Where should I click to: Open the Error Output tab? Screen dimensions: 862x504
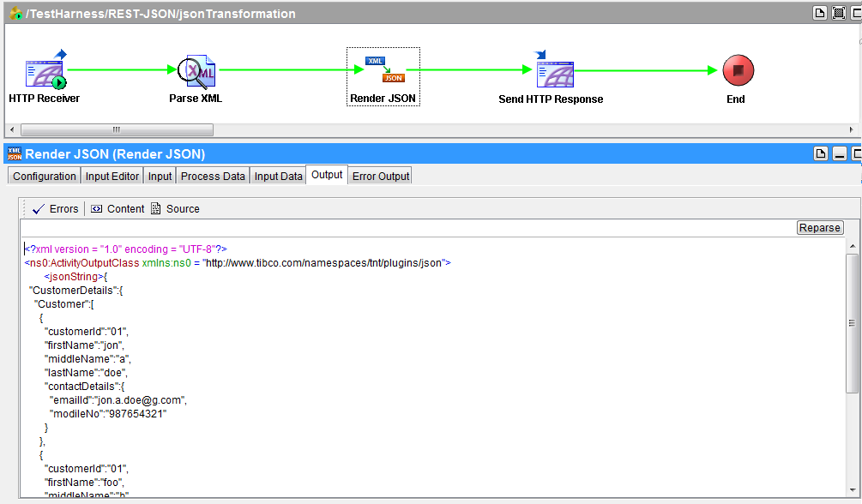tap(380, 175)
